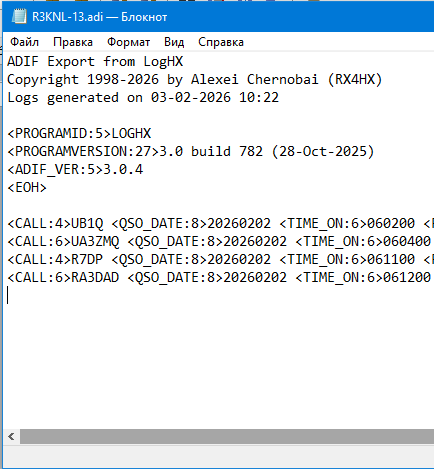Place cursor on the PROGRAMID LOGHX line
The height and width of the screenshot is (469, 434).
pos(79,134)
